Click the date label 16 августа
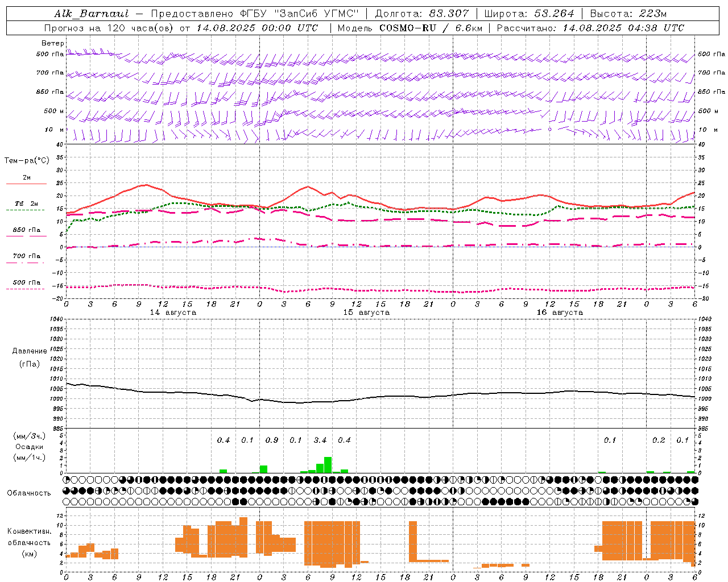Screen dimensions: 728x582 pos(560,313)
